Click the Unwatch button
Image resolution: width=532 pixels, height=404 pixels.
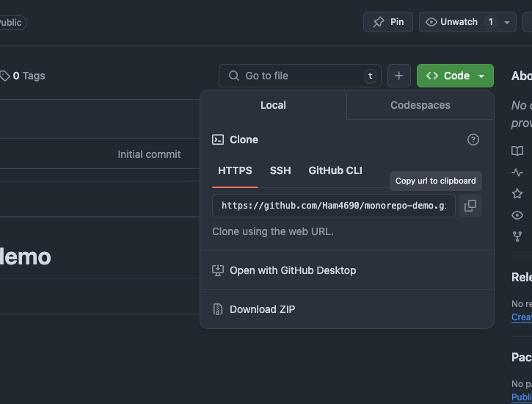467,22
